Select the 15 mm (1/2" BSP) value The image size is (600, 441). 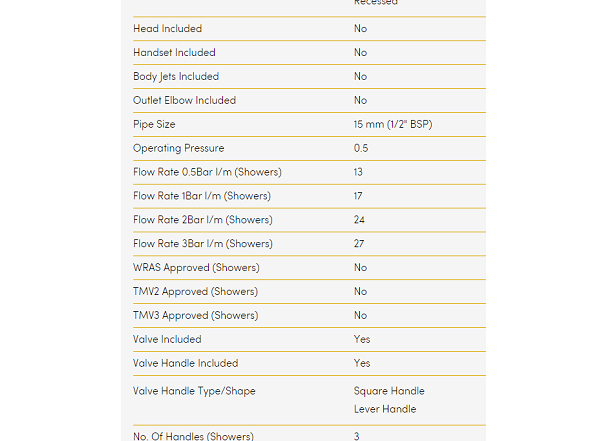tap(393, 125)
